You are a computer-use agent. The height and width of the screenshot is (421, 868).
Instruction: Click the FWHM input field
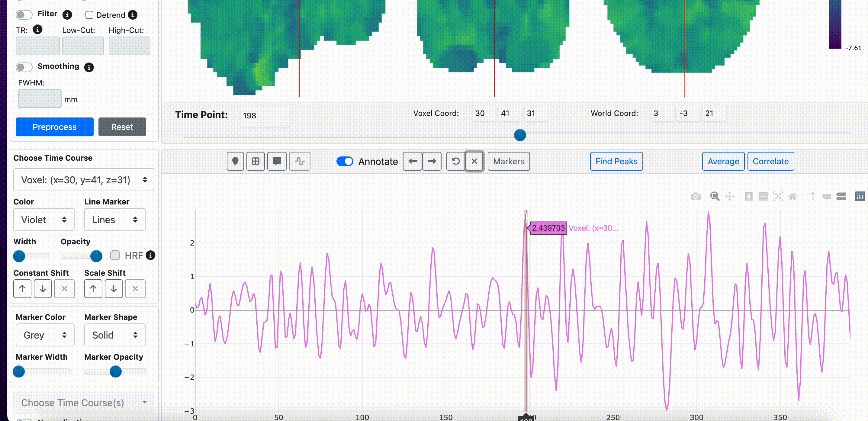tap(40, 98)
